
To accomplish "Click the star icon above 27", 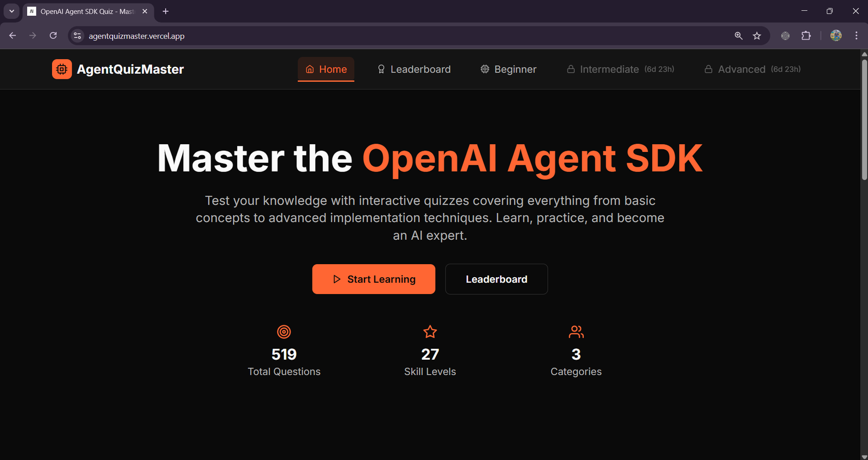I will pos(430,331).
